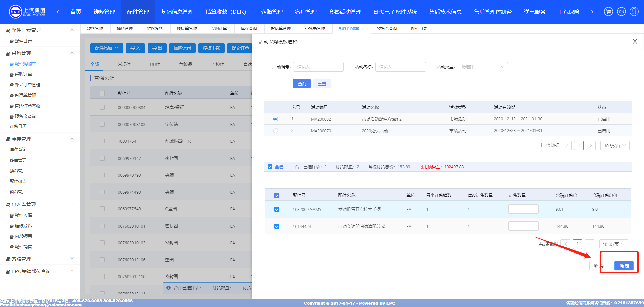Image resolution: width=644 pixels, height=307 pixels.
Task: Switch to the 库存查询 tab
Action: point(249,29)
